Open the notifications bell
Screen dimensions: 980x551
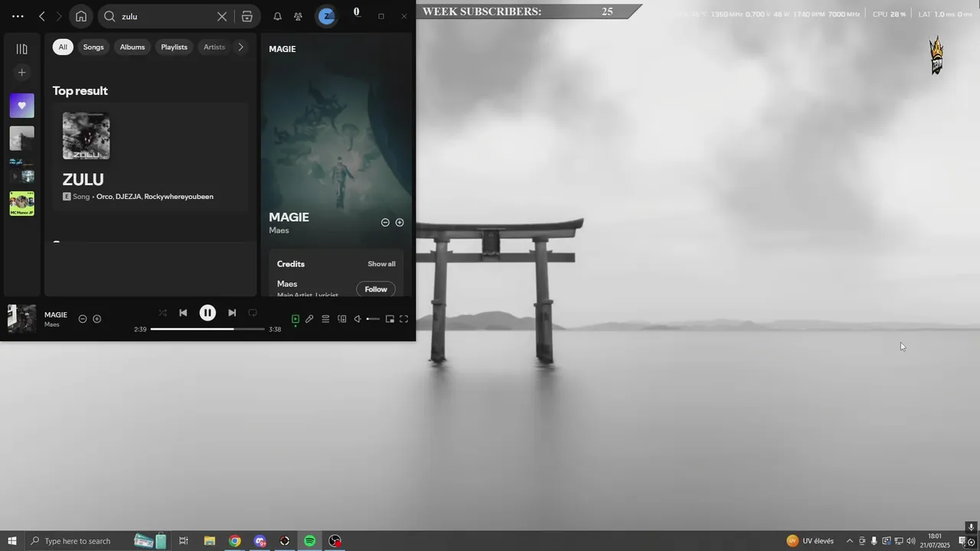tap(277, 16)
